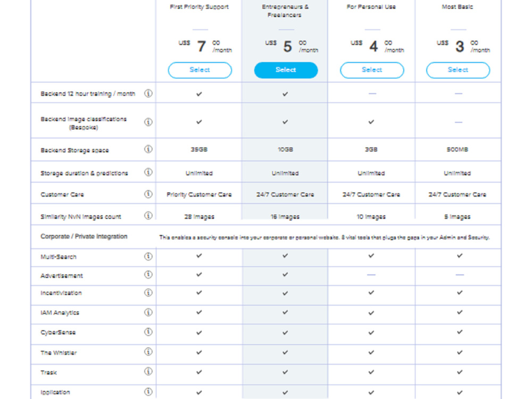Select the US$7 First Priority Support plan
Viewport: 532px width, 399px height.
coord(200,70)
